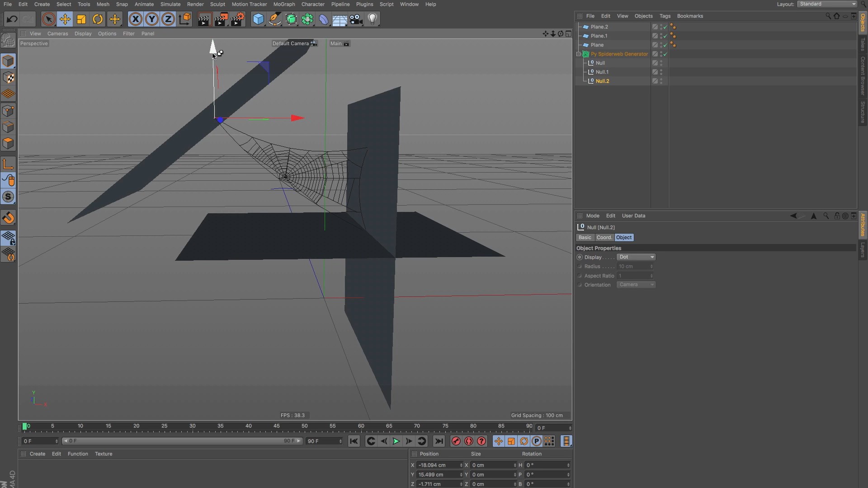The height and width of the screenshot is (488, 868).
Task: Select the Move tool in toolbar
Action: 65,19
